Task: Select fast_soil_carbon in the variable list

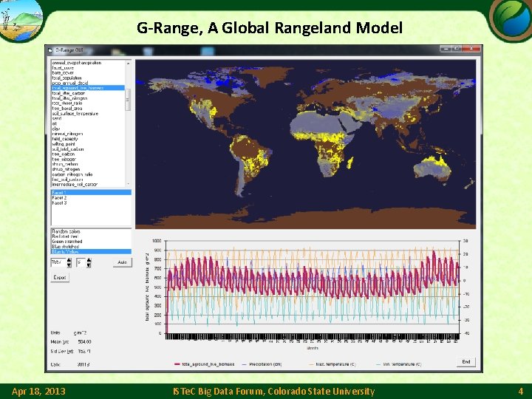Action: 67,180
